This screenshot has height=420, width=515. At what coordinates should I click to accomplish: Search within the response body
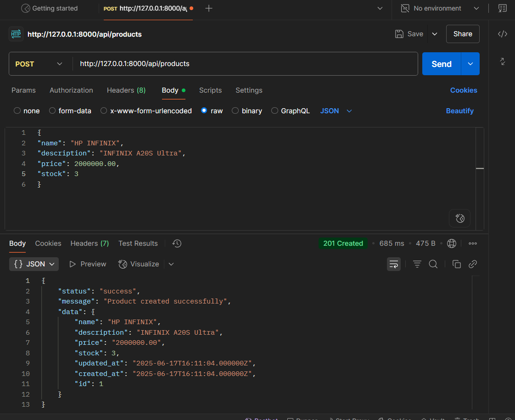pos(433,264)
